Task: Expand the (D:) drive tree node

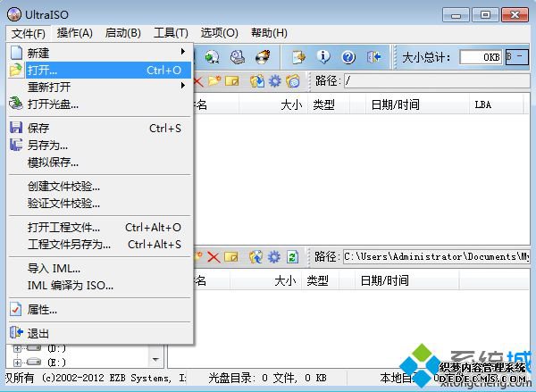Action: (17, 348)
